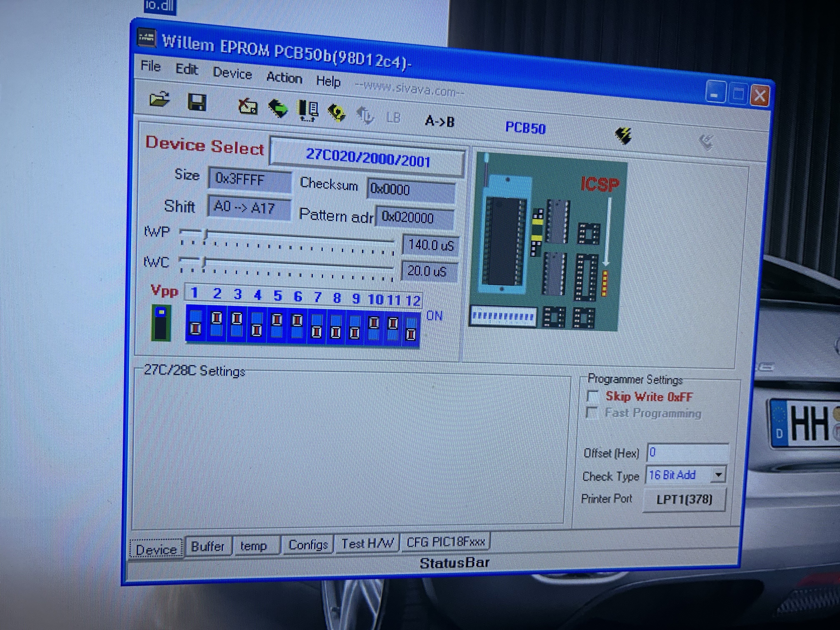The height and width of the screenshot is (630, 840).
Task: Click the LPT1(378) printer port button
Action: 684,499
